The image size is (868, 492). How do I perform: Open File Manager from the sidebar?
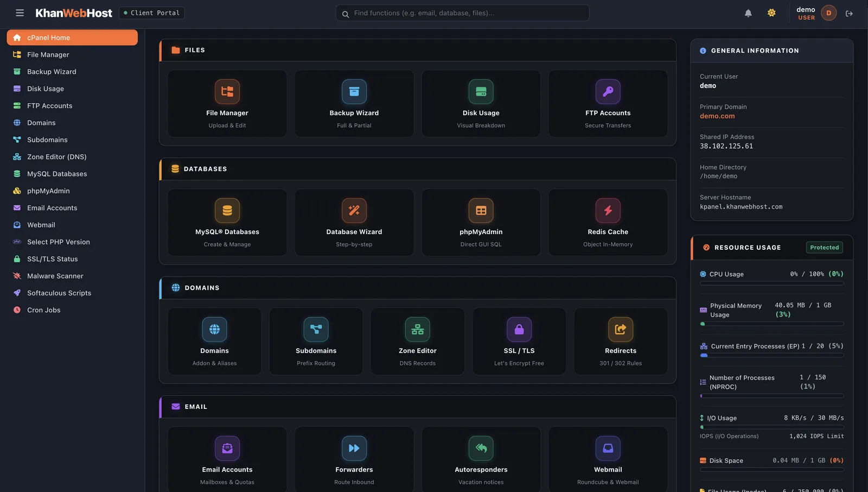click(72, 55)
